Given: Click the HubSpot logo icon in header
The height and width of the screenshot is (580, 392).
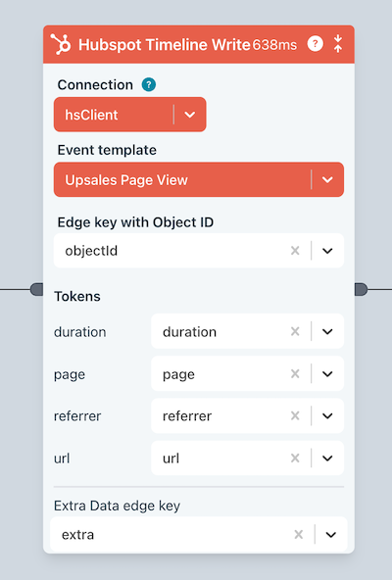Looking at the screenshot, I should [60, 44].
